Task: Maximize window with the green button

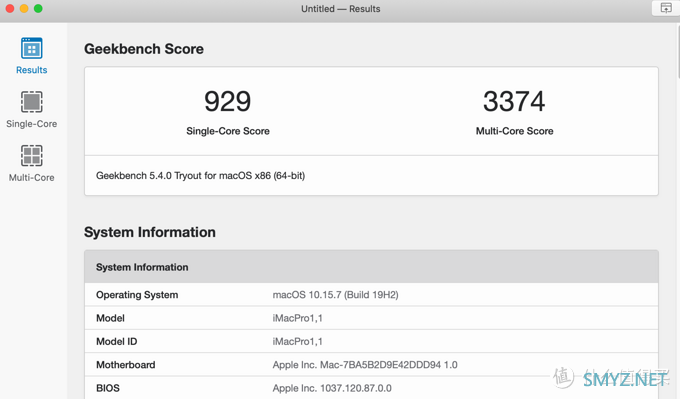Action: tap(38, 8)
